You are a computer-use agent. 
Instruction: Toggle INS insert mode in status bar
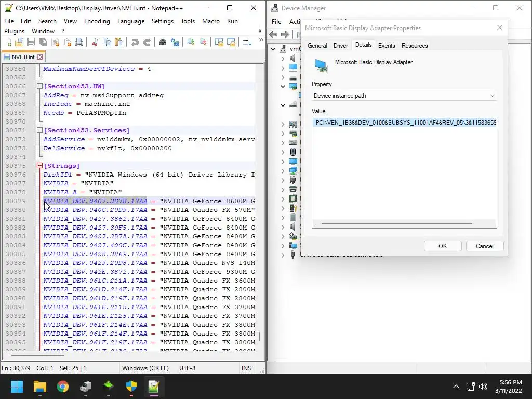246,368
